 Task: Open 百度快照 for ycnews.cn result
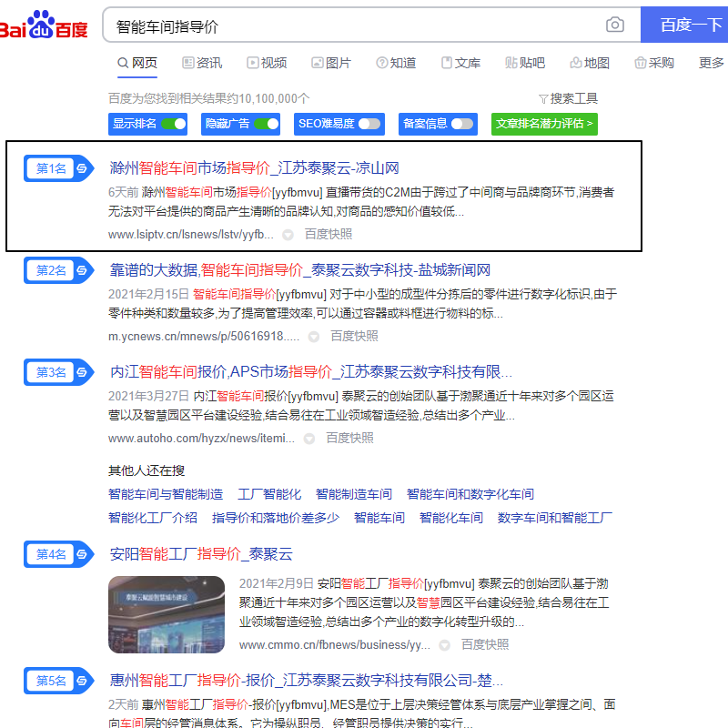354,336
